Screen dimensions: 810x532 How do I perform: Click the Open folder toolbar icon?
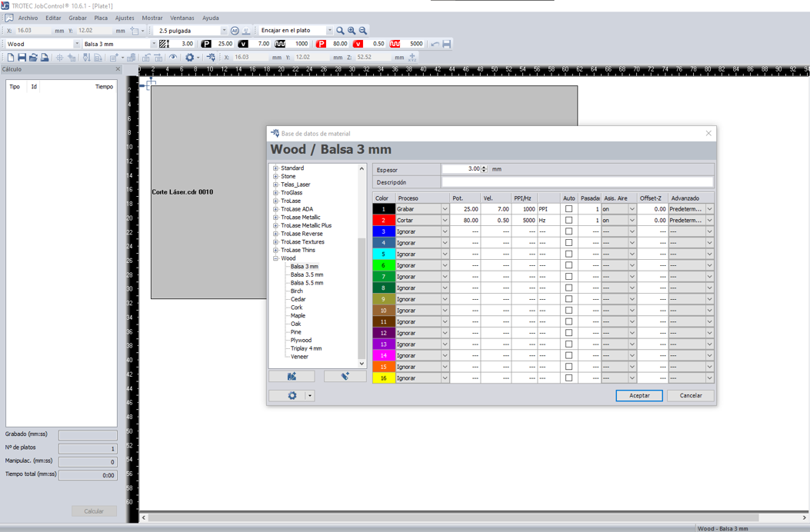[x=33, y=58]
